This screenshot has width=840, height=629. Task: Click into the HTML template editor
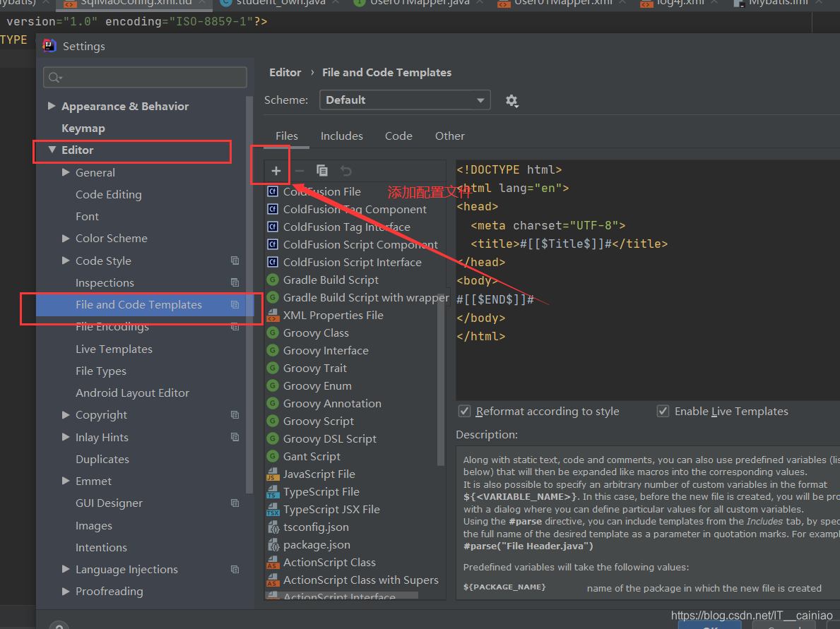648,280
